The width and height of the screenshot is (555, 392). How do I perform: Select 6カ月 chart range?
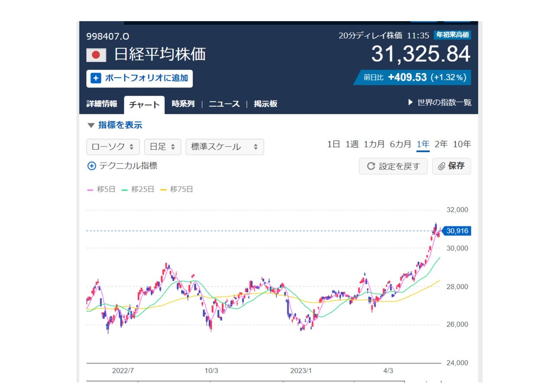click(401, 145)
